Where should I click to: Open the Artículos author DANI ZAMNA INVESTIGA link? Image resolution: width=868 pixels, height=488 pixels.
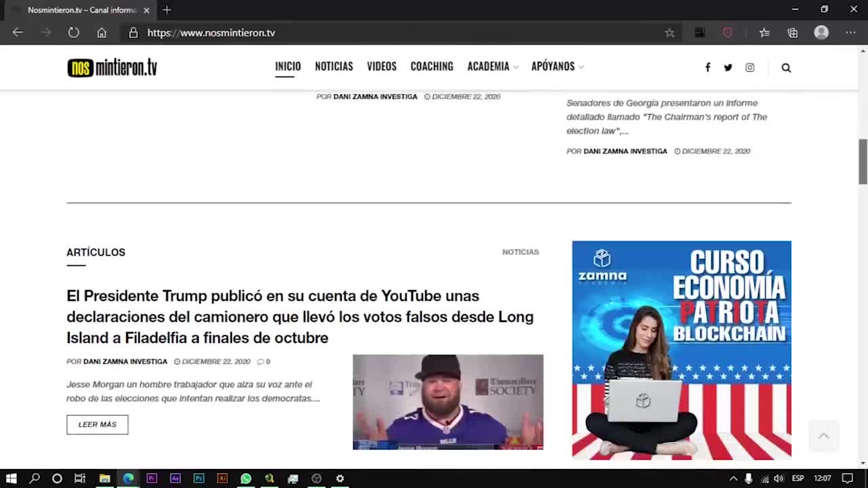[x=125, y=361]
